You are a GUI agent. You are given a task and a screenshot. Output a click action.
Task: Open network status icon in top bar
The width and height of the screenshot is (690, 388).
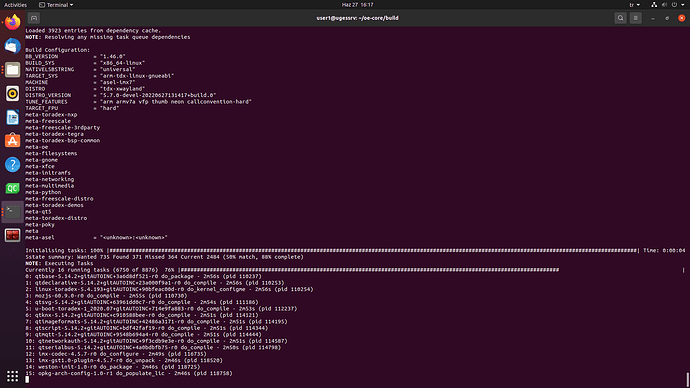click(654, 5)
